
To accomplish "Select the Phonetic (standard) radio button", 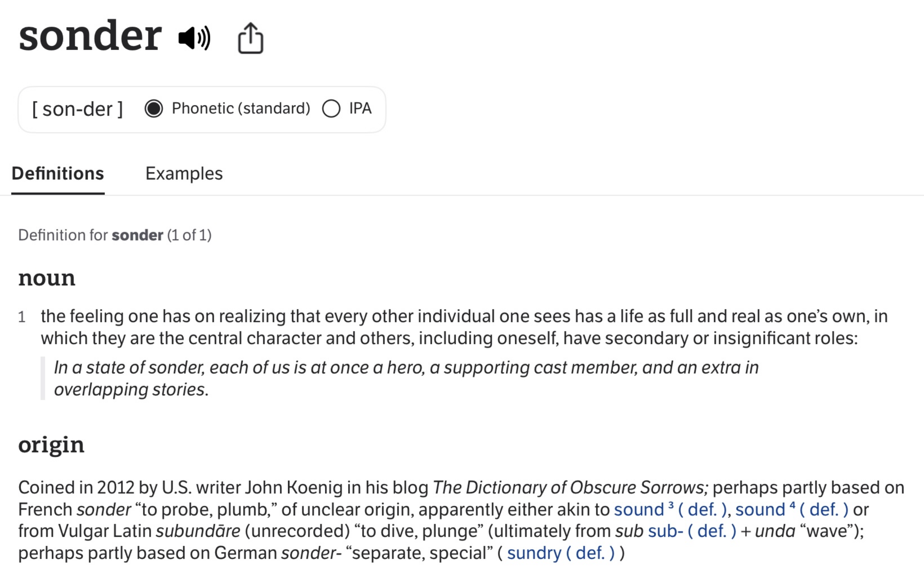I will click(x=153, y=109).
